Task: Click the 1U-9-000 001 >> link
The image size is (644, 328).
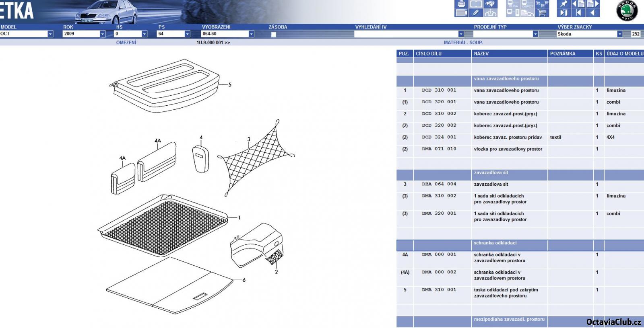Action: tap(213, 43)
